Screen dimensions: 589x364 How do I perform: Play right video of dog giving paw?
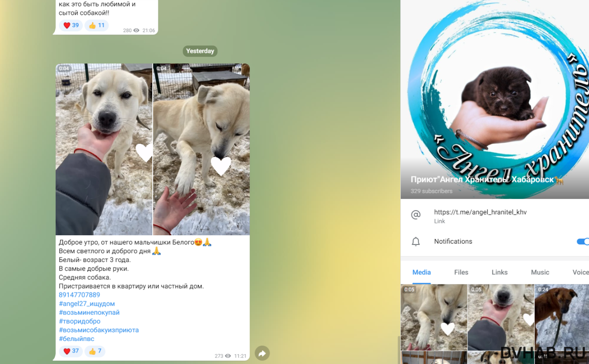[x=202, y=149]
